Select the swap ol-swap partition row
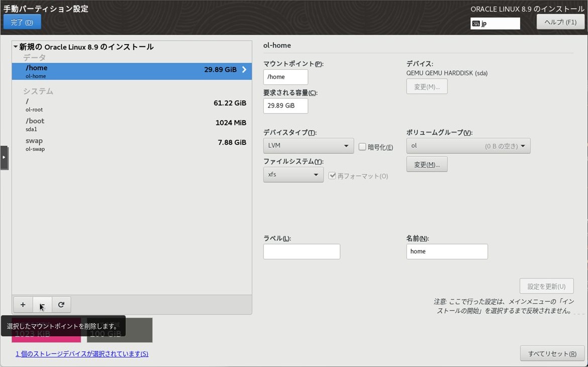The height and width of the screenshot is (367, 588). point(132,145)
